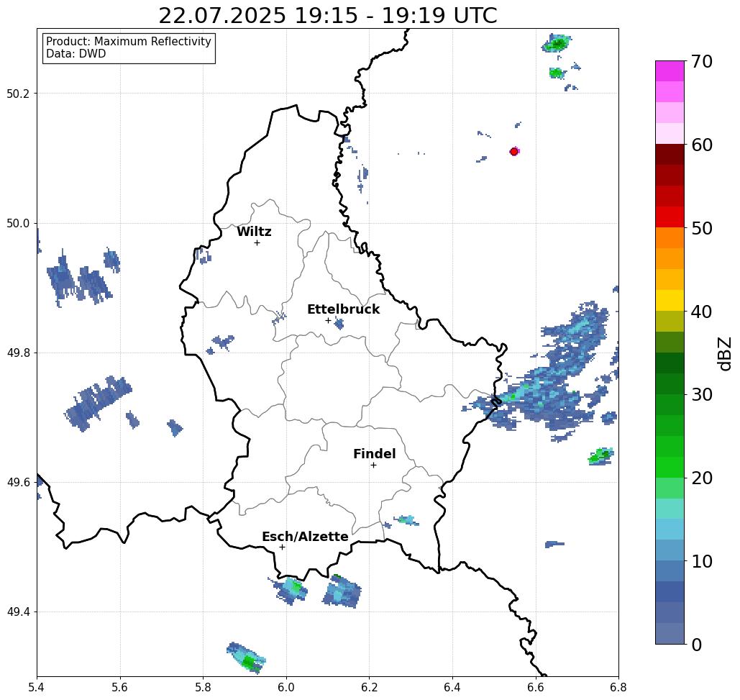The width and height of the screenshot is (740, 700).
Task: Click the dark red swatch below 60
Action: [x=670, y=155]
